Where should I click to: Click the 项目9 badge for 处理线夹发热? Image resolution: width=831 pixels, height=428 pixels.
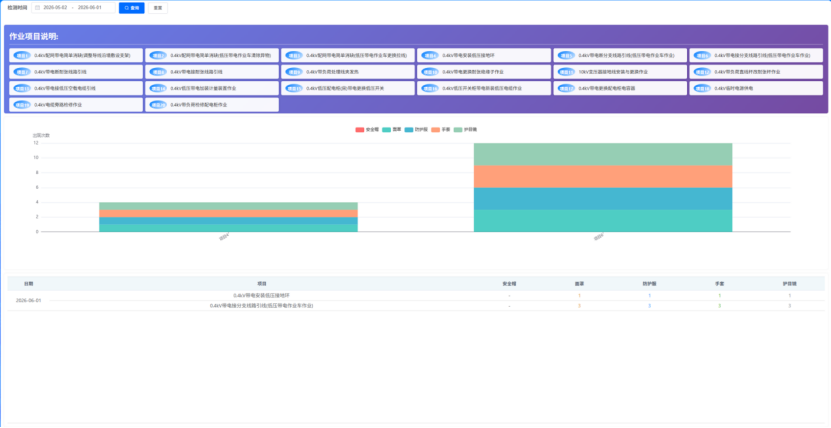(x=294, y=72)
